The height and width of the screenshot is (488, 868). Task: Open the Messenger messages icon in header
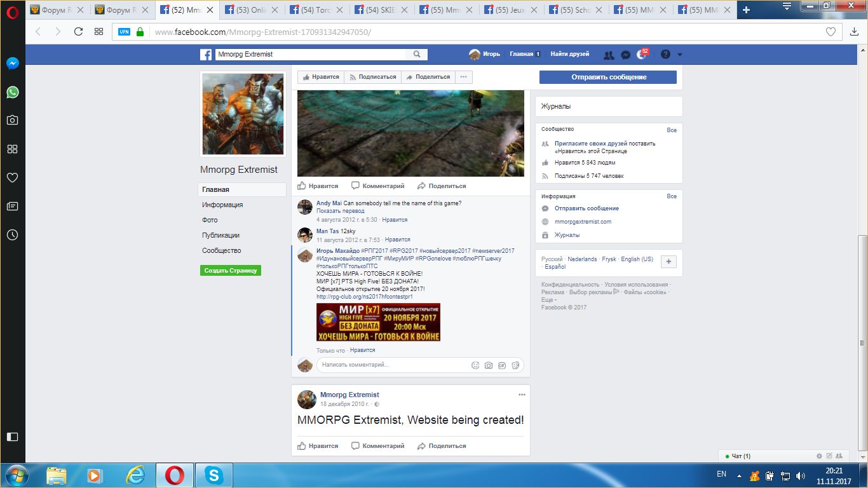coord(625,55)
